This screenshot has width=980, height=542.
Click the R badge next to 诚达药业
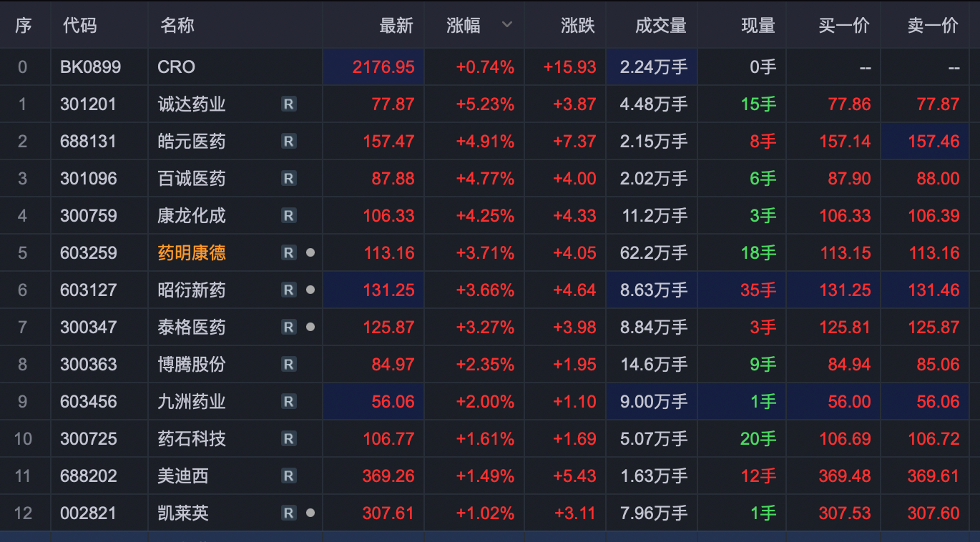[288, 104]
